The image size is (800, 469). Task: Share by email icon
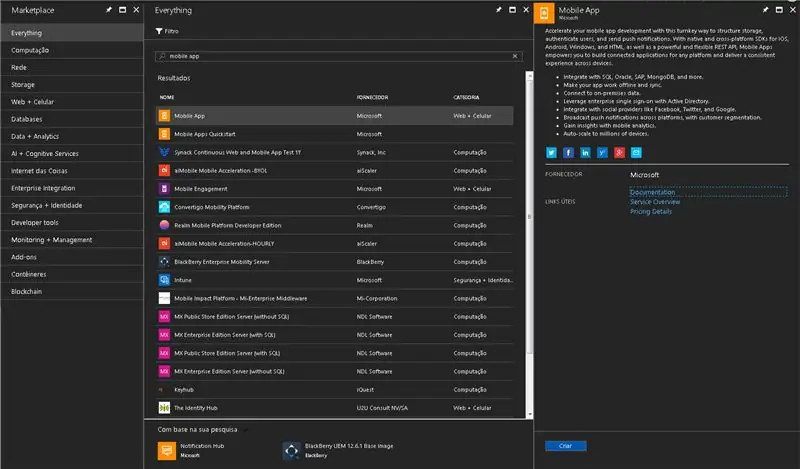pyautogui.click(x=636, y=153)
